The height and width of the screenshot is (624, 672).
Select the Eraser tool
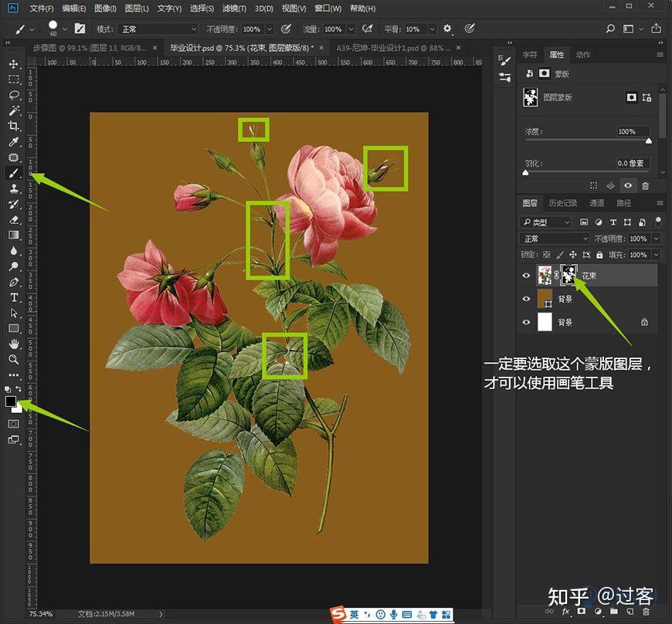click(13, 219)
